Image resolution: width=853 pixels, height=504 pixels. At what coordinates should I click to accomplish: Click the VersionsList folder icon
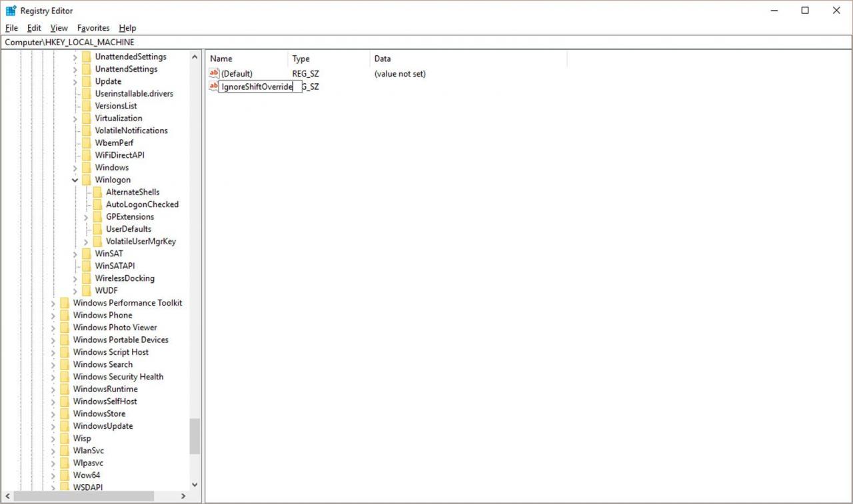point(87,106)
